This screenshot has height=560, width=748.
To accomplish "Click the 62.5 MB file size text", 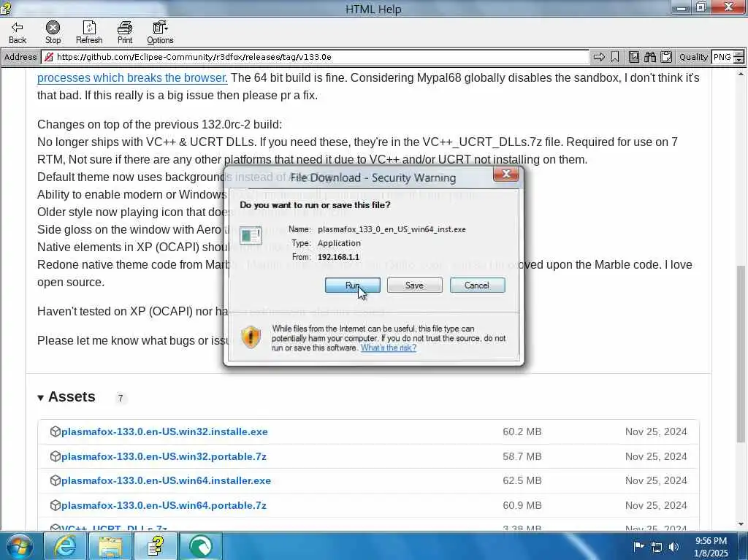I will click(522, 481).
